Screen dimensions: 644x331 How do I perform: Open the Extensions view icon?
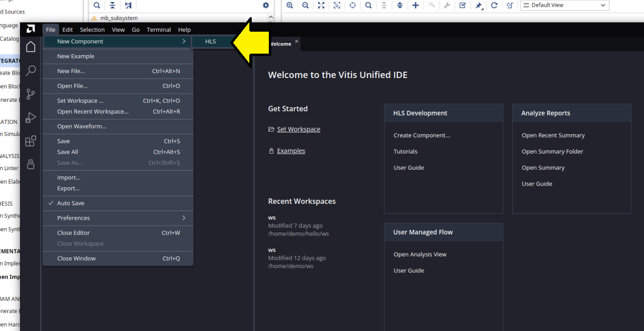[x=31, y=141]
